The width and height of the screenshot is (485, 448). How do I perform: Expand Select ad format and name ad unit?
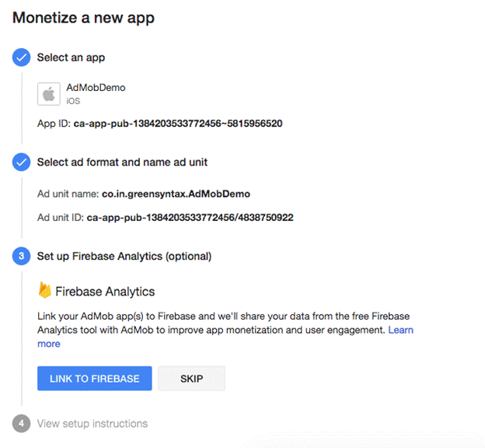(x=122, y=163)
